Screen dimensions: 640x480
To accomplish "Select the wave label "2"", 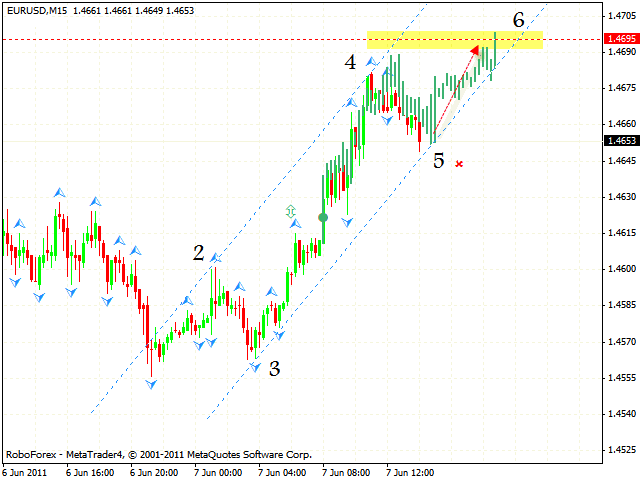I will click(198, 254).
